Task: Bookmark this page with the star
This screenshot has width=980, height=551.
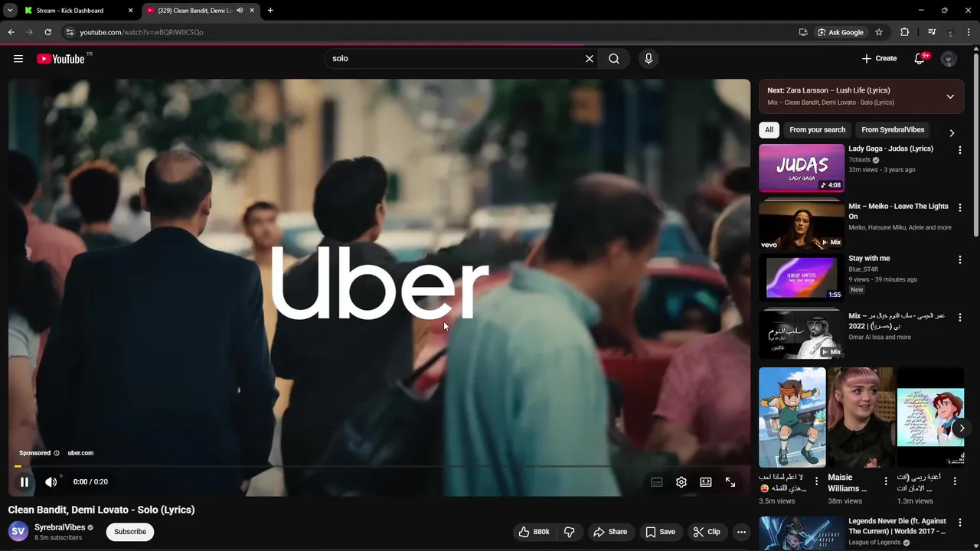Action: click(879, 32)
